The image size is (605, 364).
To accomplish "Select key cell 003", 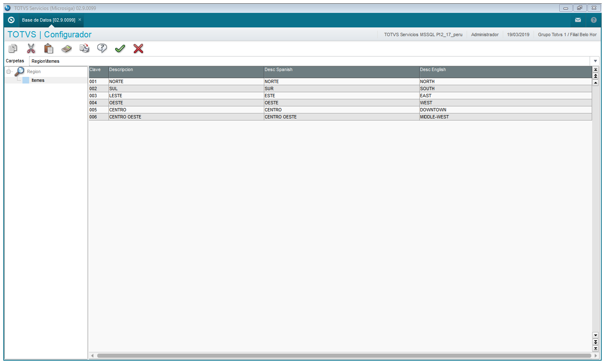I will coord(98,96).
